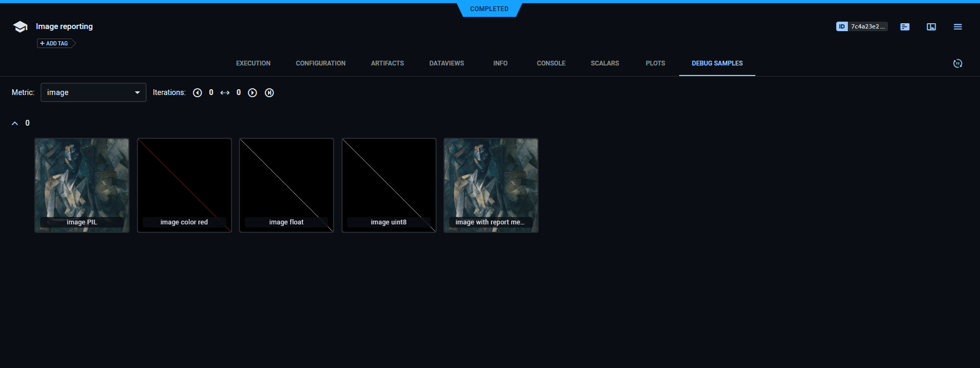The width and height of the screenshot is (980, 368).
Task: Click the ADD TAG button
Action: [54, 43]
